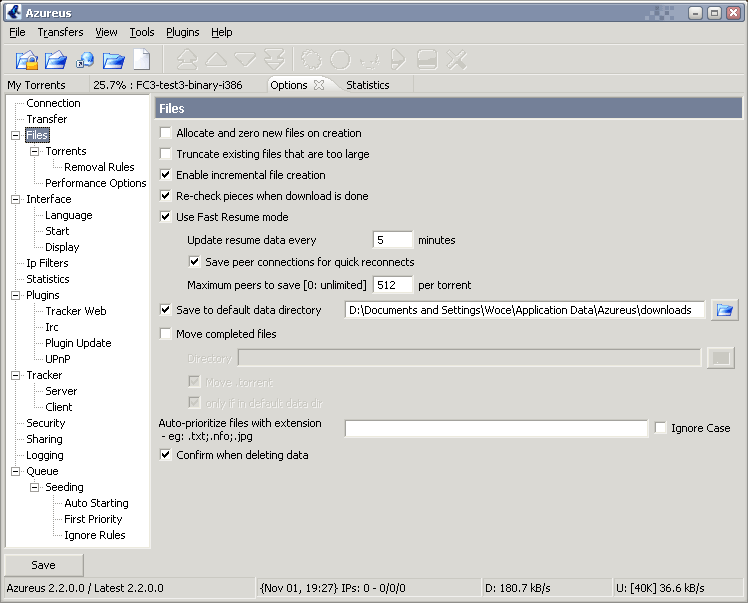Click the auto-prioritize file extension field
This screenshot has width=748, height=603.
point(496,429)
